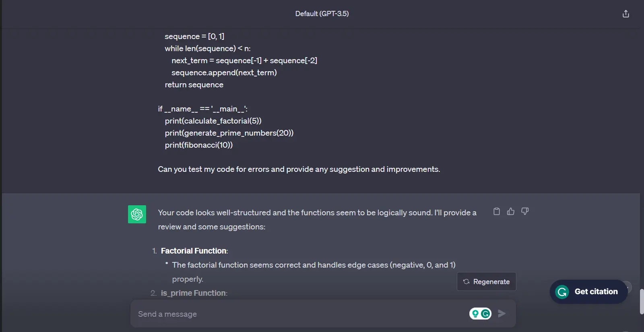Click the ChatGPT avatar logo
Viewport: 644px width, 332px height.
pyautogui.click(x=137, y=214)
